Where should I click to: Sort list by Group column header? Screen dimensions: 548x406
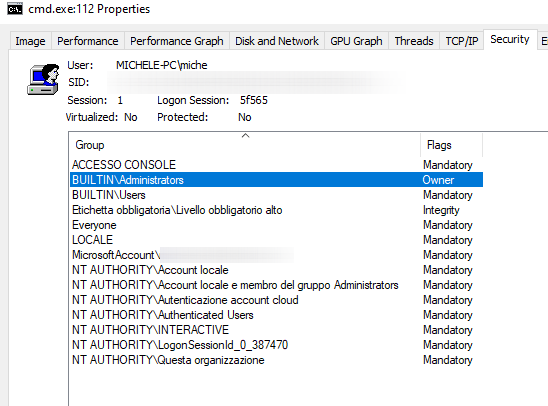pyautogui.click(x=245, y=145)
